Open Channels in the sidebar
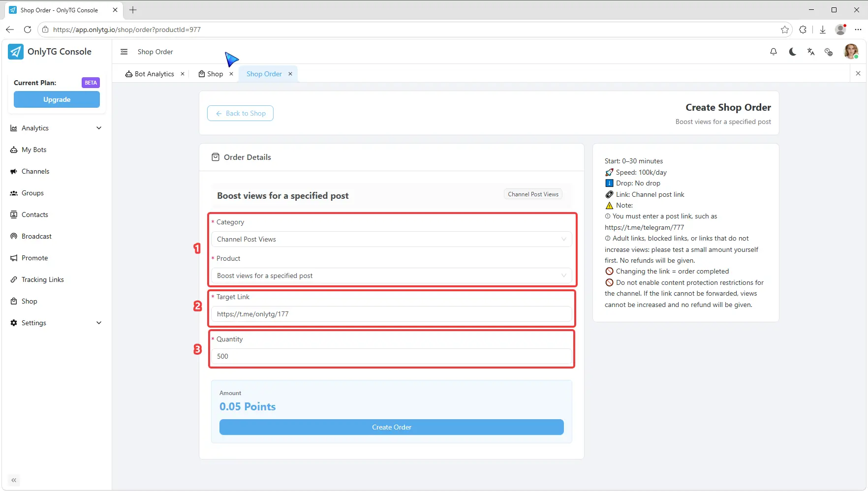 [x=57, y=171]
